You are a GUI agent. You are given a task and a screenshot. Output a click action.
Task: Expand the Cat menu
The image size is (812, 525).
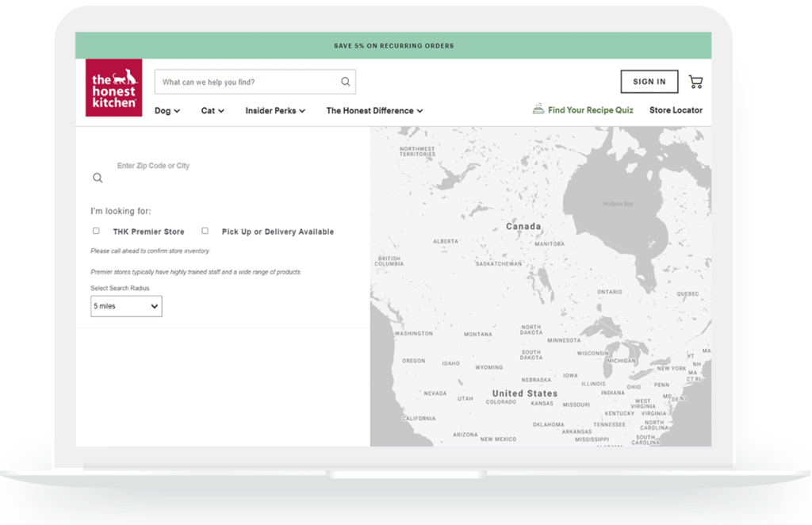pos(212,111)
